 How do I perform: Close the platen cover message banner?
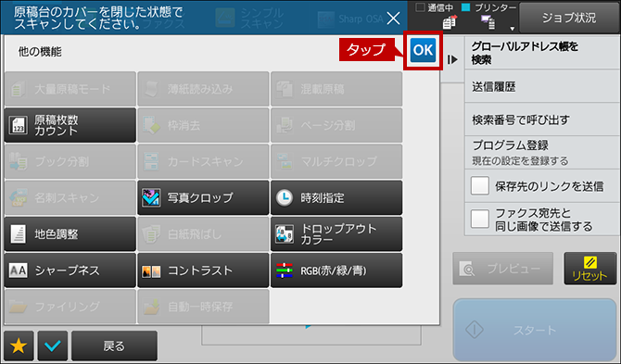point(393,18)
